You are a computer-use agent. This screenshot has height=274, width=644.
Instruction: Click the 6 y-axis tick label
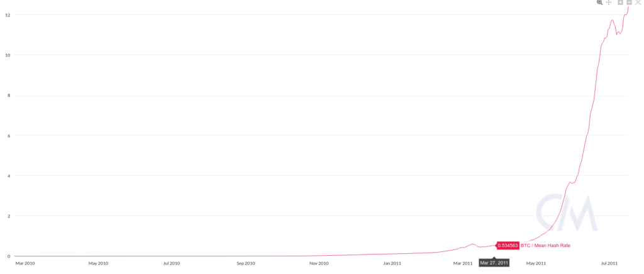point(9,136)
